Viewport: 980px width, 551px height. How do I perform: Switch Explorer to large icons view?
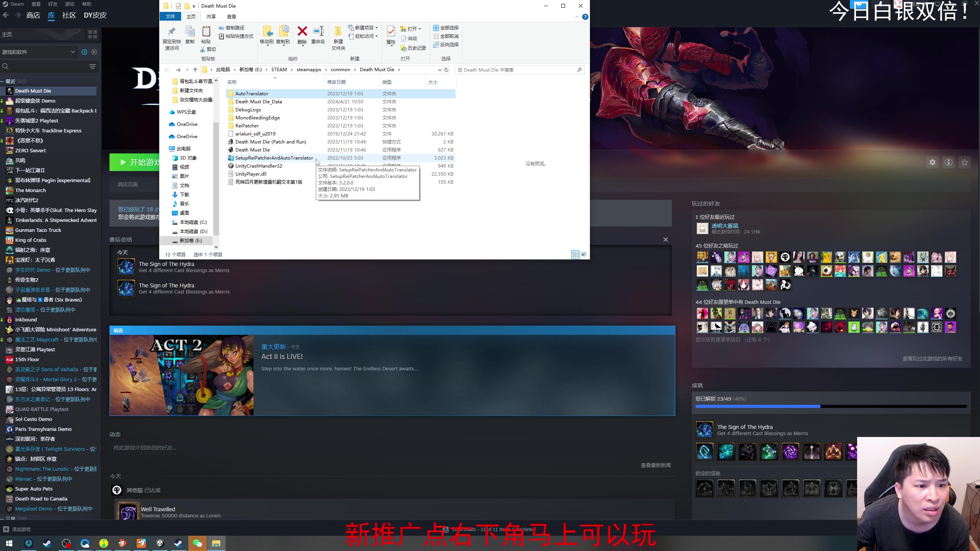pos(584,254)
